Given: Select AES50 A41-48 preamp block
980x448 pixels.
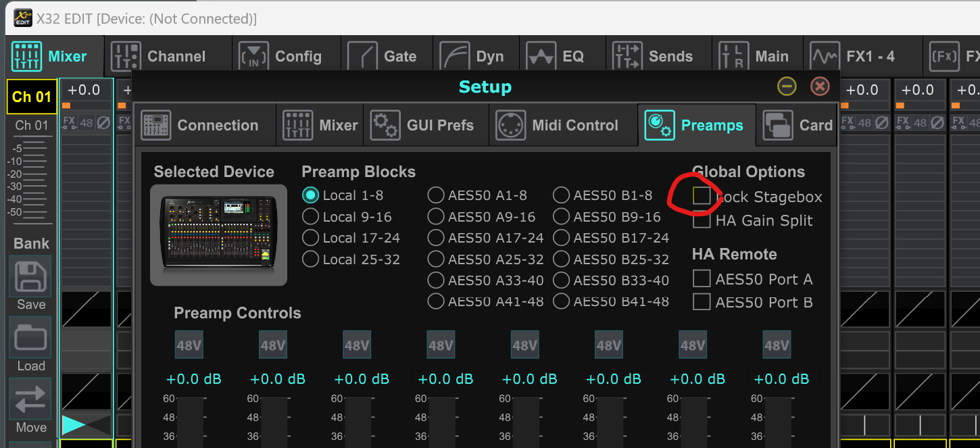Looking at the screenshot, I should coord(436,301).
